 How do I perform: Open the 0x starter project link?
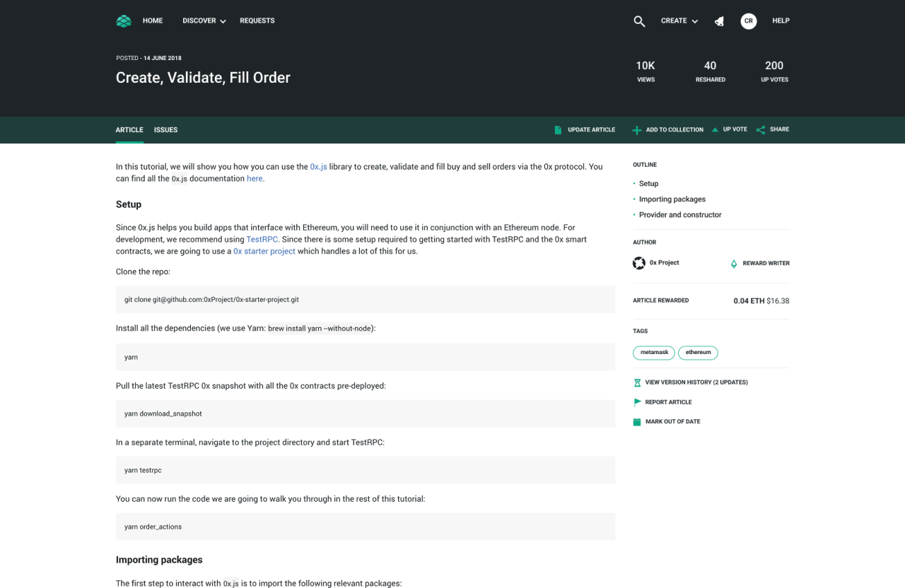(x=264, y=251)
